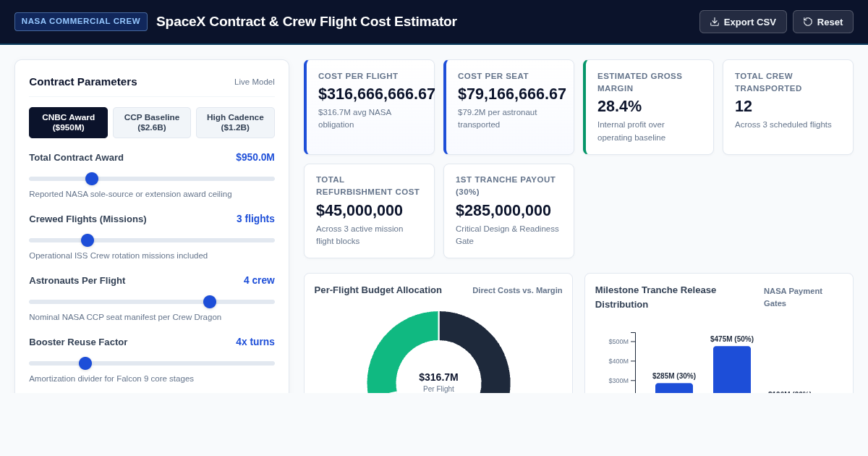Click 'Amortization divider for Falcon 9' hint

(x=111, y=379)
